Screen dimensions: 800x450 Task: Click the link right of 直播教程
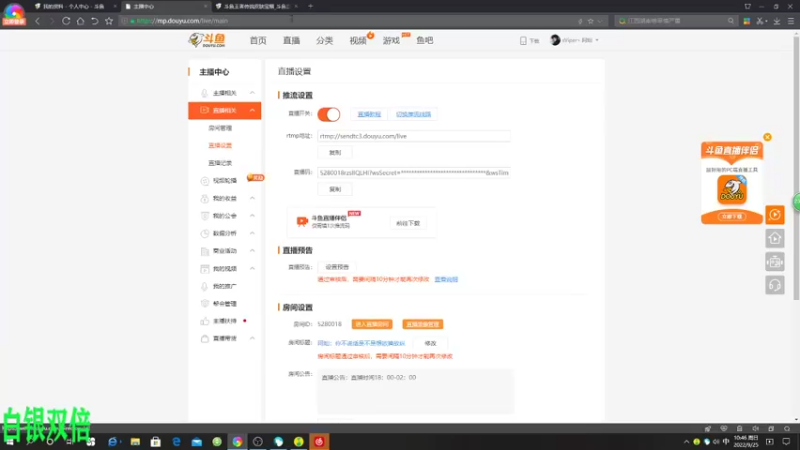[x=413, y=114]
